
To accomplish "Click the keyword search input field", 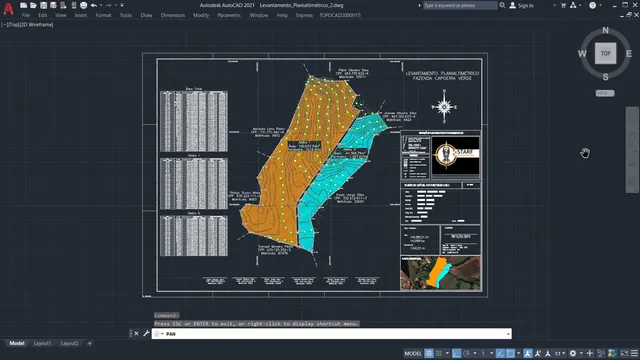I will point(460,5).
